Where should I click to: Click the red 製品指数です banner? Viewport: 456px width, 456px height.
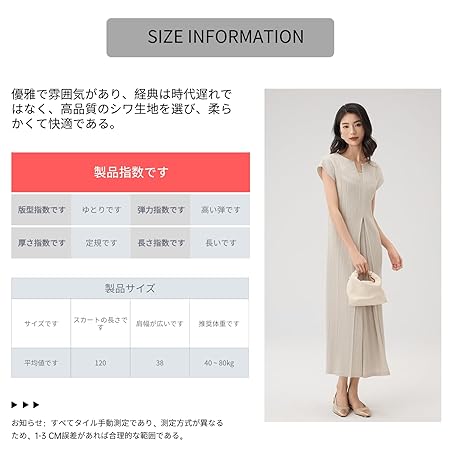[131, 172]
